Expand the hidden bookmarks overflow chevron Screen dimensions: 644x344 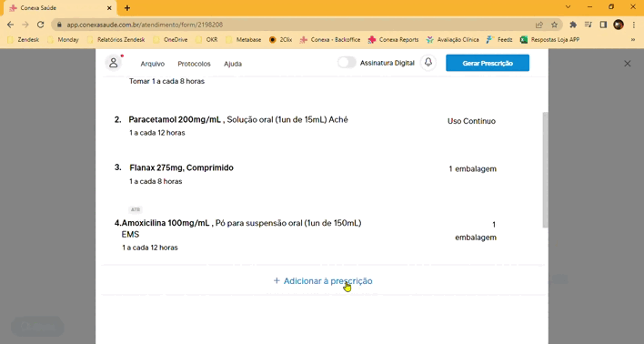[633, 40]
